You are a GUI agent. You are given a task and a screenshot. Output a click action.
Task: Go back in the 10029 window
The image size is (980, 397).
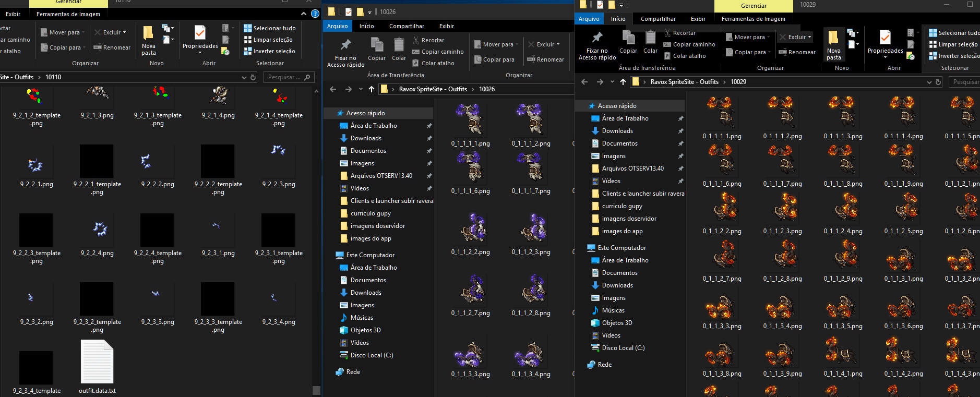[x=584, y=82]
